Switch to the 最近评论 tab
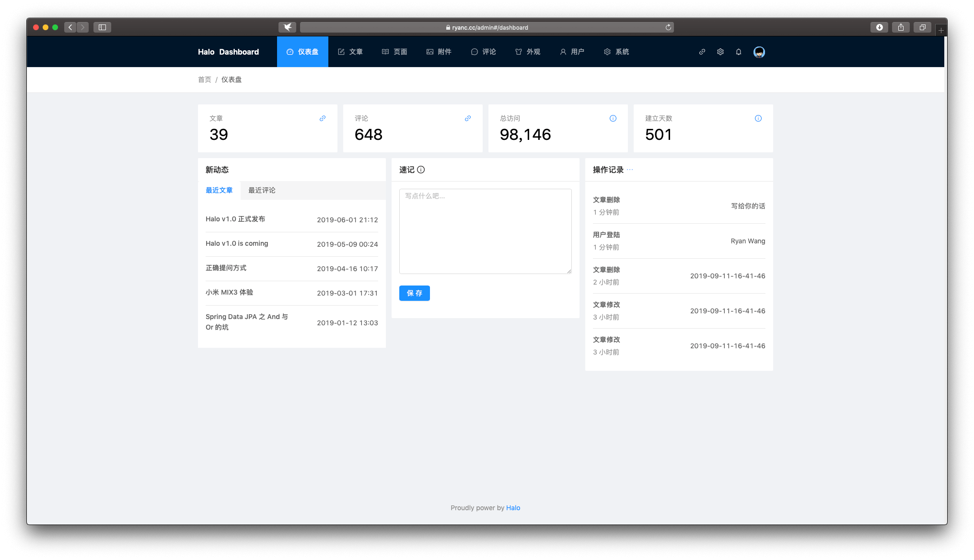974x560 pixels. point(262,190)
